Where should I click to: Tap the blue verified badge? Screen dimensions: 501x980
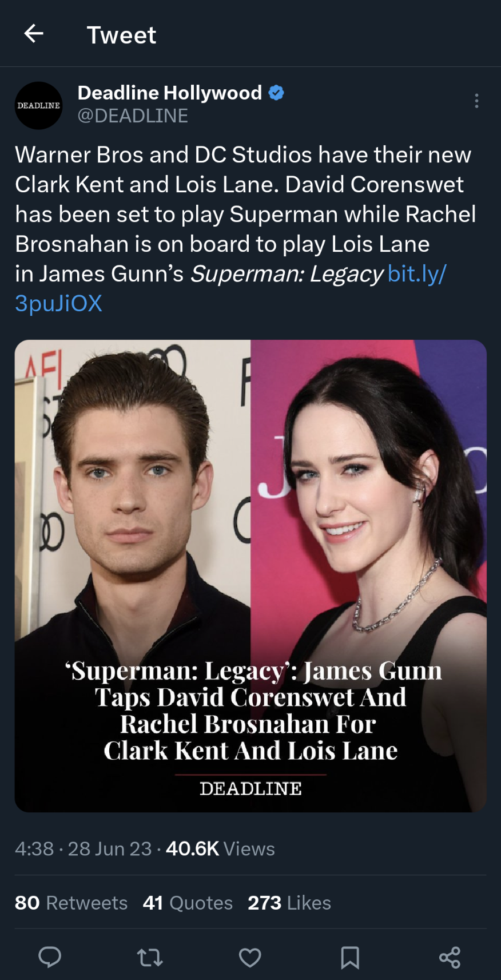click(276, 93)
